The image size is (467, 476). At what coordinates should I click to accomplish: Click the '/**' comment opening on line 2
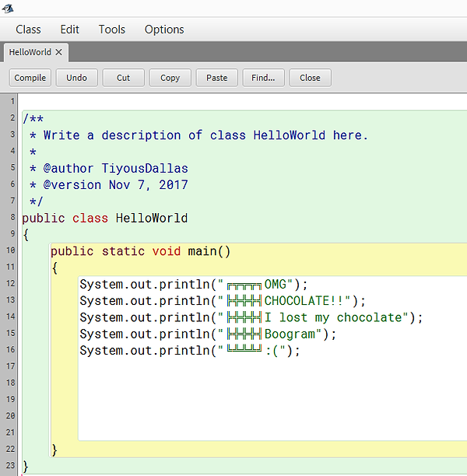pos(33,118)
